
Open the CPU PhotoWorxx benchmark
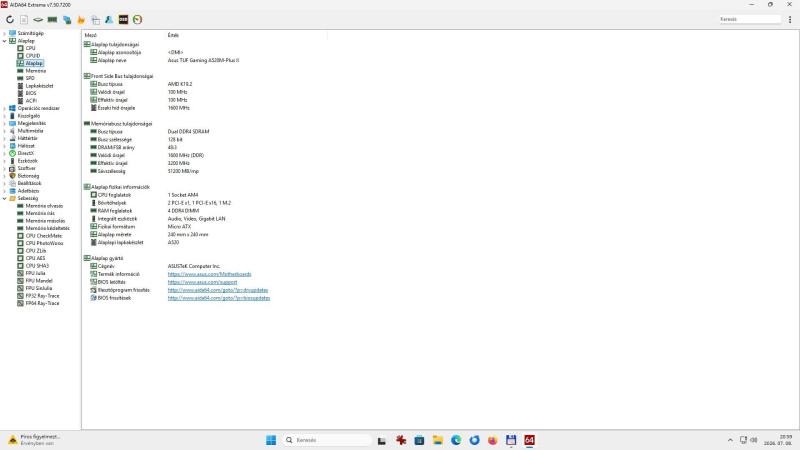[44, 243]
